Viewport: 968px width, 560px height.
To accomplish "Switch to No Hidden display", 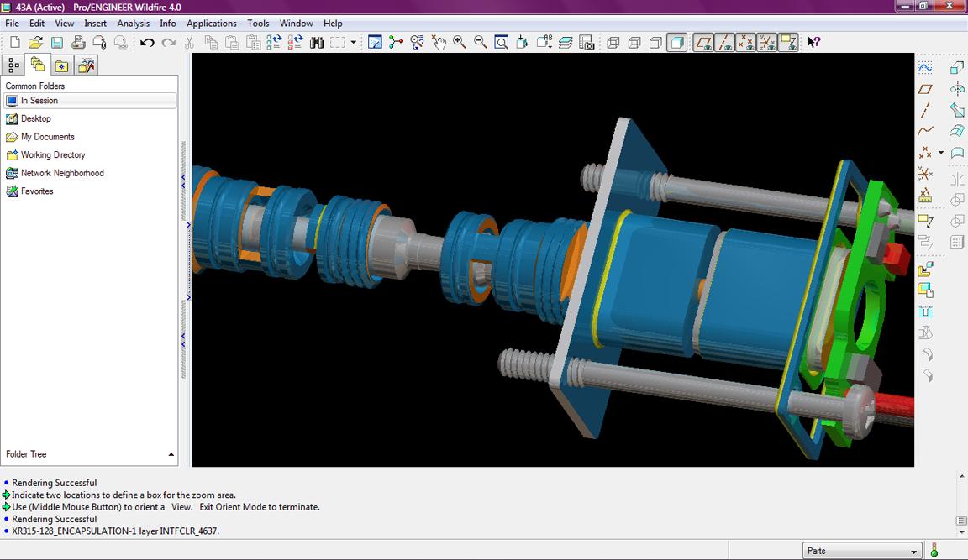I will (655, 43).
